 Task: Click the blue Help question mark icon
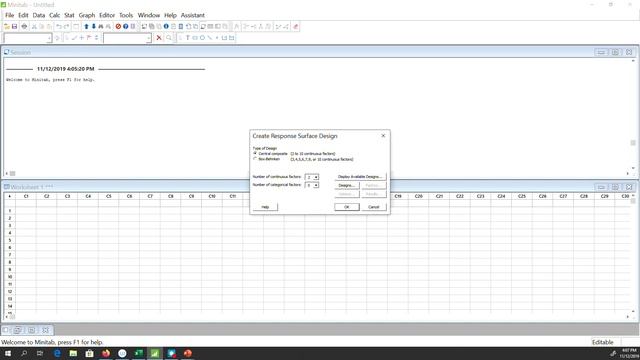(125, 27)
